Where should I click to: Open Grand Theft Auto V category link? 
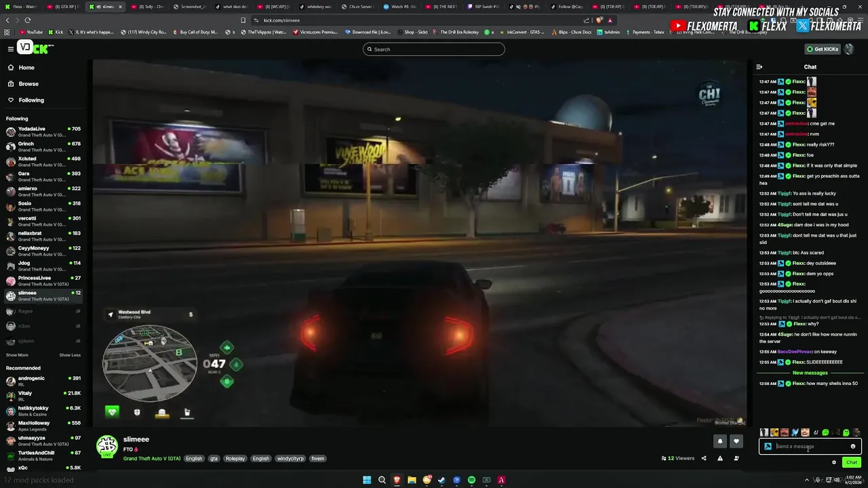152,459
